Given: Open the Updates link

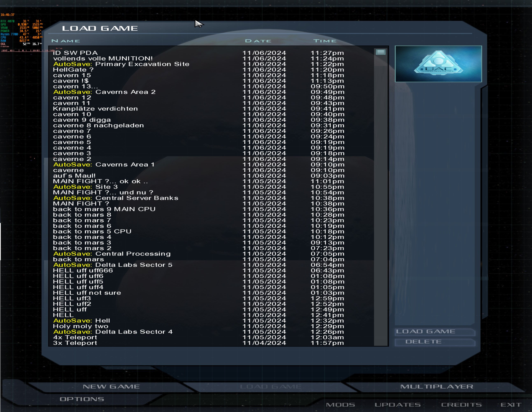Looking at the screenshot, I should tap(397, 405).
